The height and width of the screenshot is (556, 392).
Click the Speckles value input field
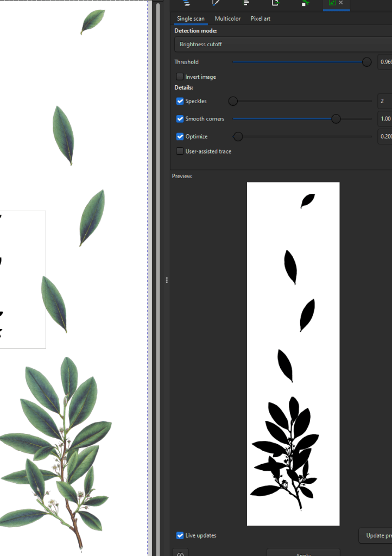click(x=384, y=101)
